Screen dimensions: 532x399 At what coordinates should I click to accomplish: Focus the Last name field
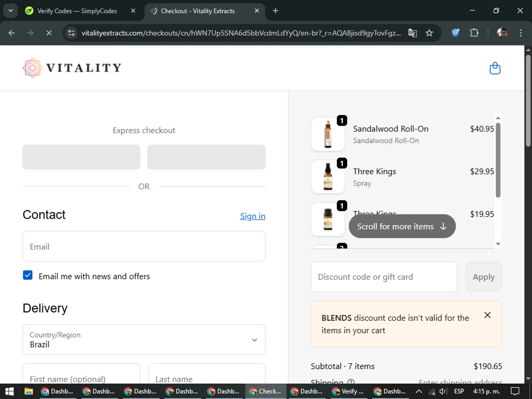tap(207, 374)
